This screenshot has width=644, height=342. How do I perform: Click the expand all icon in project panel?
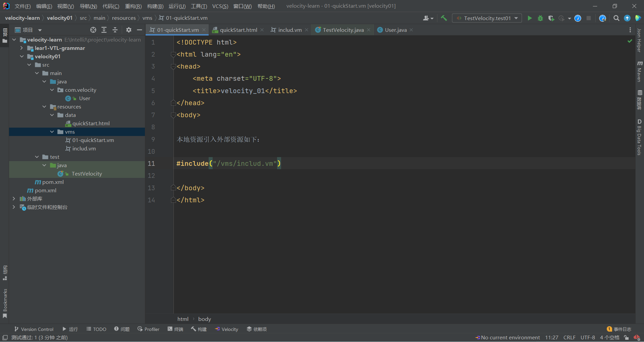point(104,30)
